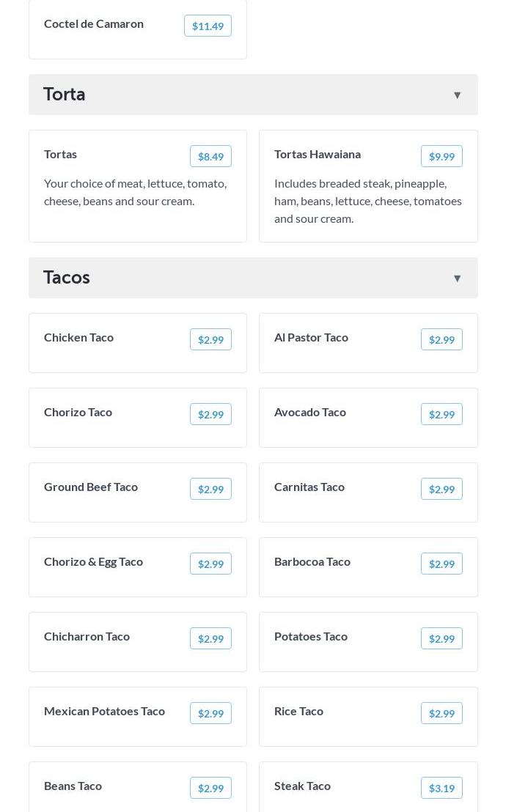
Task: Click the Tacos category header
Action: [x=67, y=278]
